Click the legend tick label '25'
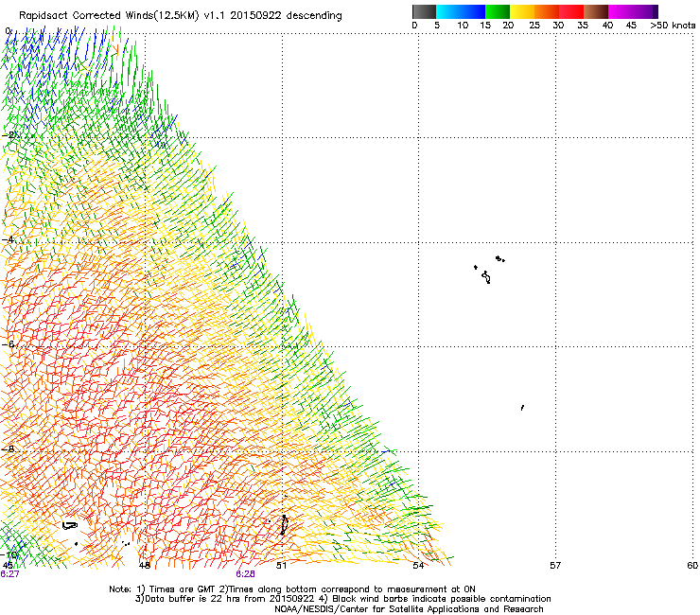Screen dimensions: 700x615 click(534, 26)
